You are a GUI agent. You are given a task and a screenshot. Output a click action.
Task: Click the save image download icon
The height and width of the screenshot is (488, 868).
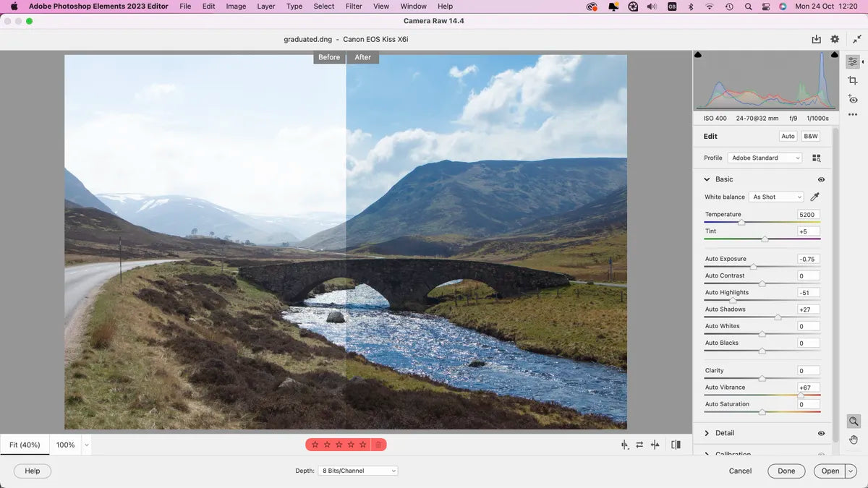[816, 39]
